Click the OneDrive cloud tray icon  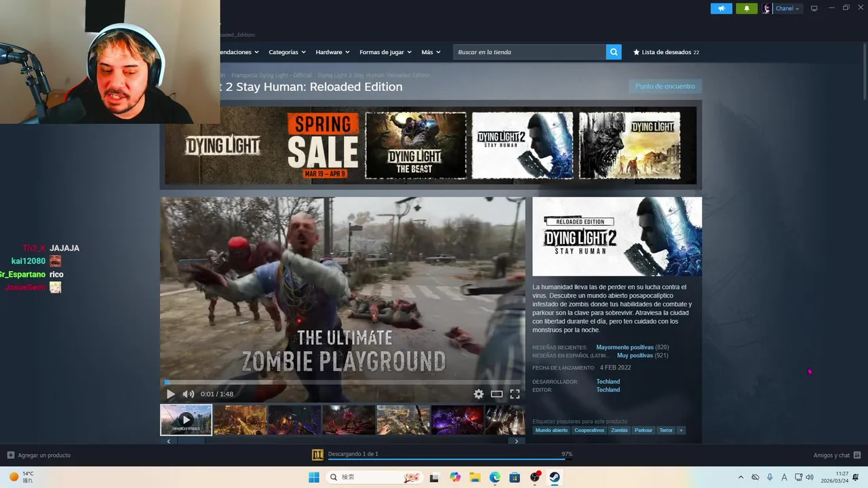pyautogui.click(x=755, y=477)
